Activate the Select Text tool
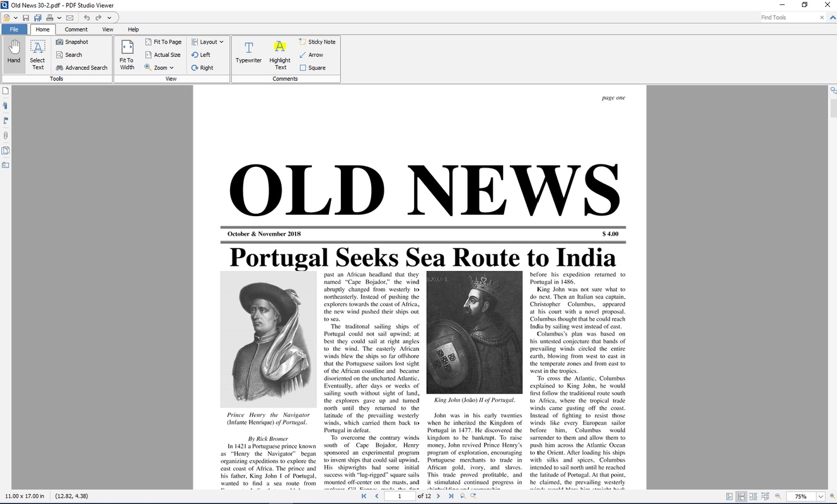The height and width of the screenshot is (504, 837). 37,54
